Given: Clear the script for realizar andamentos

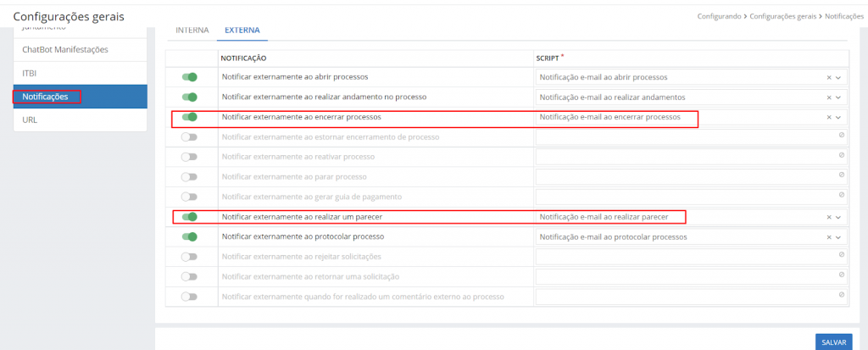Looking at the screenshot, I should tap(829, 97).
